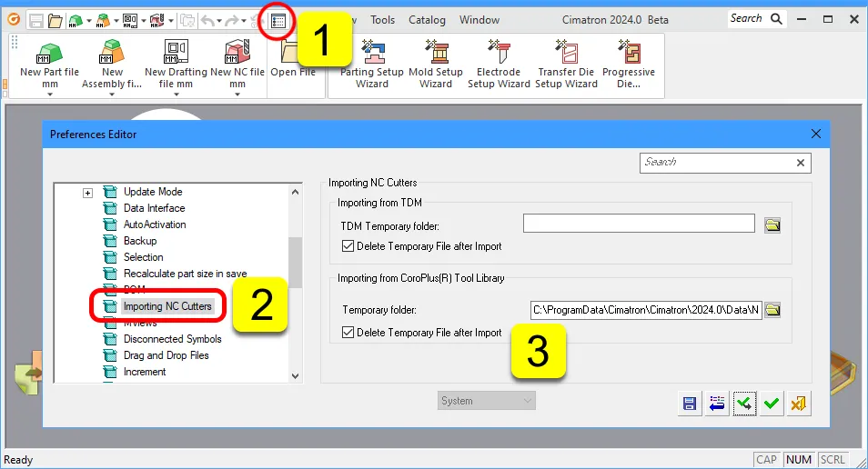The width and height of the screenshot is (868, 469).
Task: Start the Electrode Setup Wizard
Action: point(499,63)
